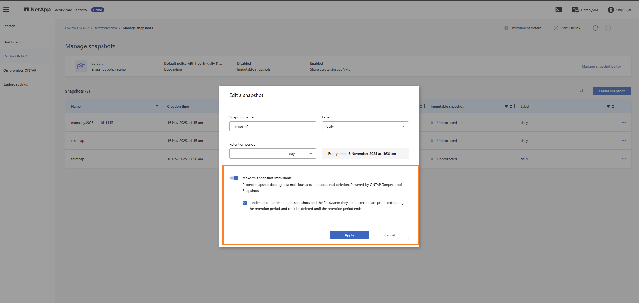Select FSx for ONTAP sidebar item
The width and height of the screenshot is (644, 303).
(x=15, y=56)
